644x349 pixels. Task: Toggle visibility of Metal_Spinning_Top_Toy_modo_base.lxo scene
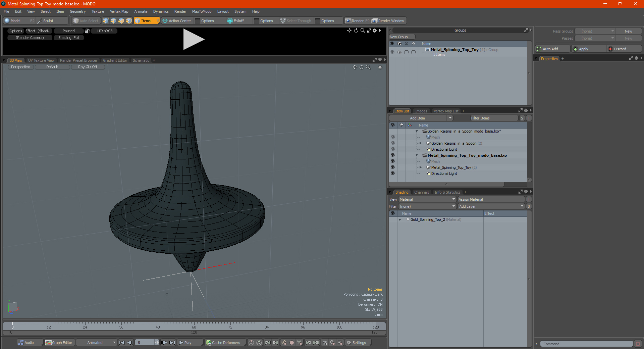click(393, 155)
